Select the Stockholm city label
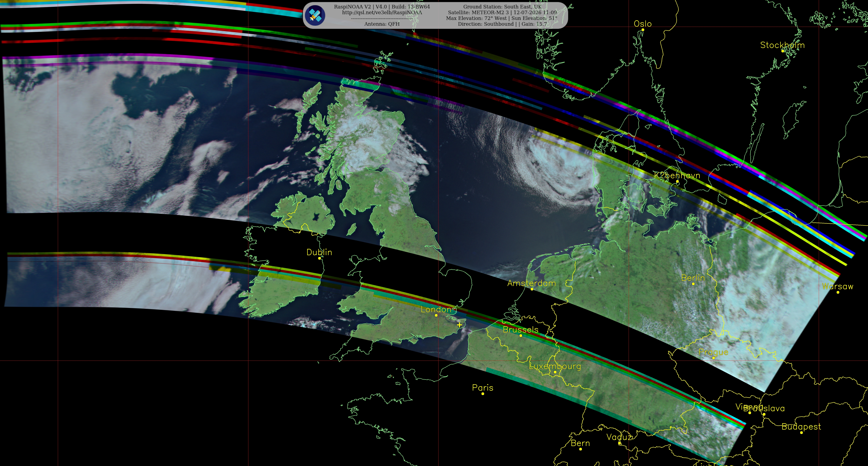 782,45
